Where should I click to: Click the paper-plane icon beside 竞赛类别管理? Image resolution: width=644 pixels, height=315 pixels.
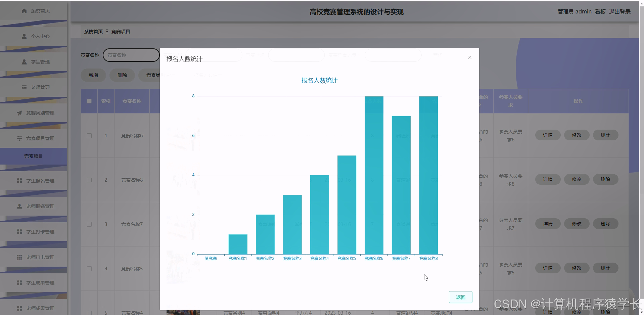click(x=19, y=113)
